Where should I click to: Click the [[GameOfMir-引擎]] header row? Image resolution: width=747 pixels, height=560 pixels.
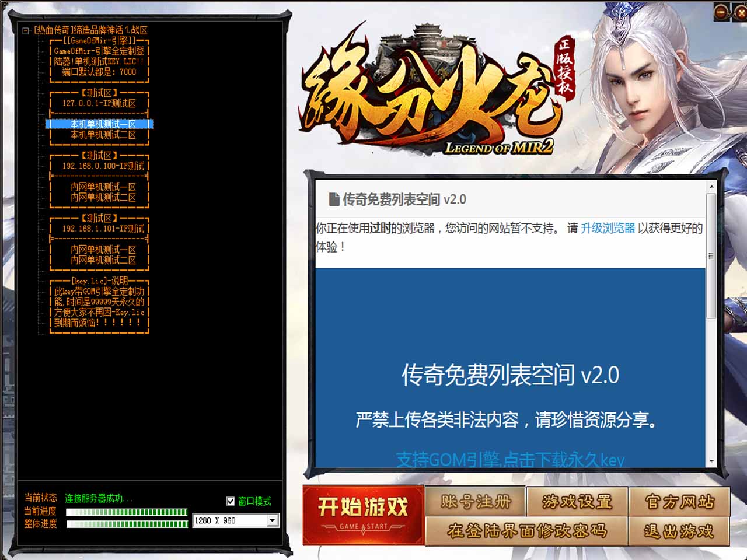point(99,41)
